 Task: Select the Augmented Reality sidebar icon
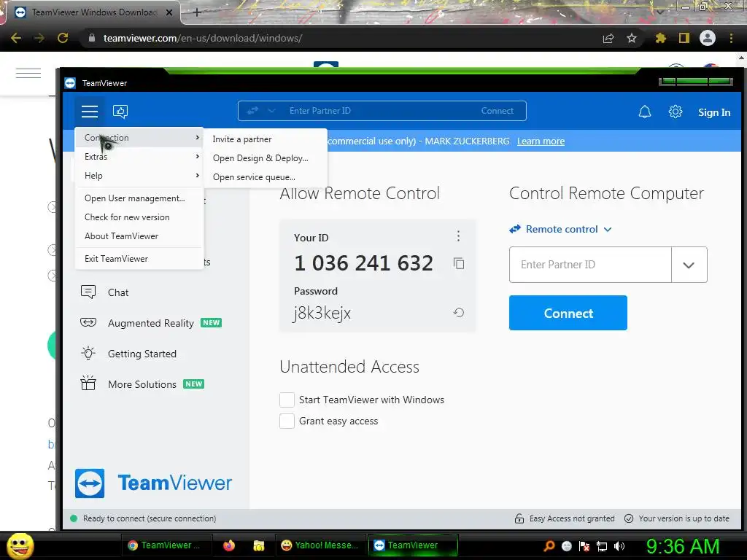click(x=88, y=322)
